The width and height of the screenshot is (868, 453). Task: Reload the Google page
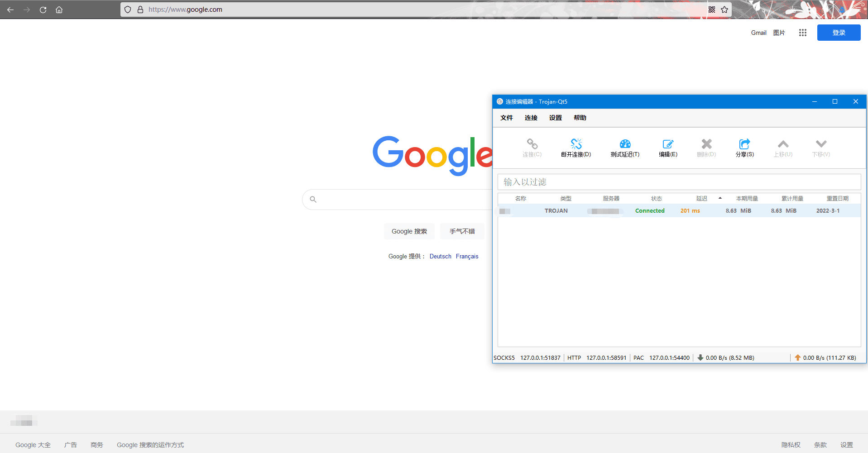coord(43,10)
